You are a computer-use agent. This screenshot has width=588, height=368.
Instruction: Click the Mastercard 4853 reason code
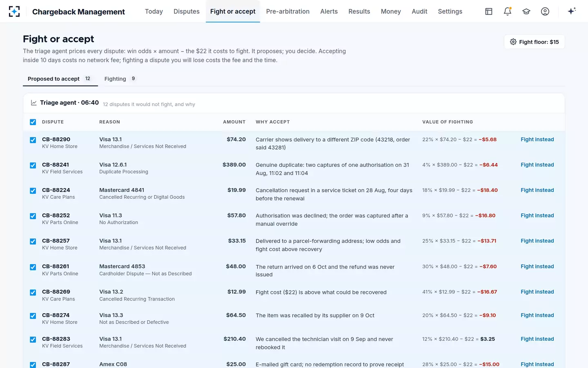122,266
